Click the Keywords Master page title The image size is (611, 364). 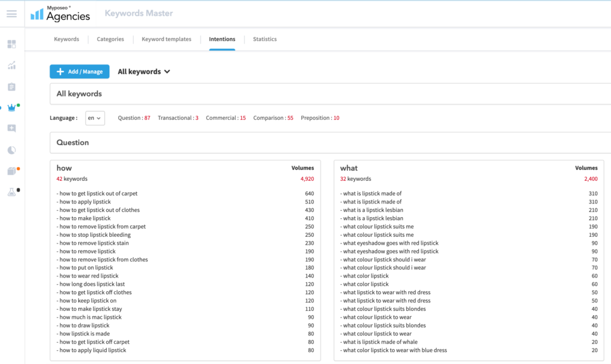pos(138,13)
